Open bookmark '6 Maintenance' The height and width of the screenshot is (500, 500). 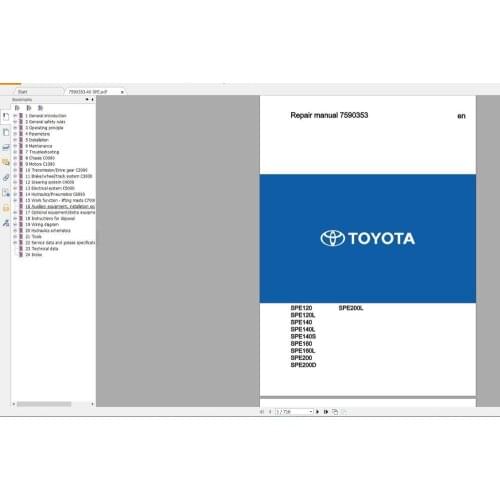(x=39, y=146)
